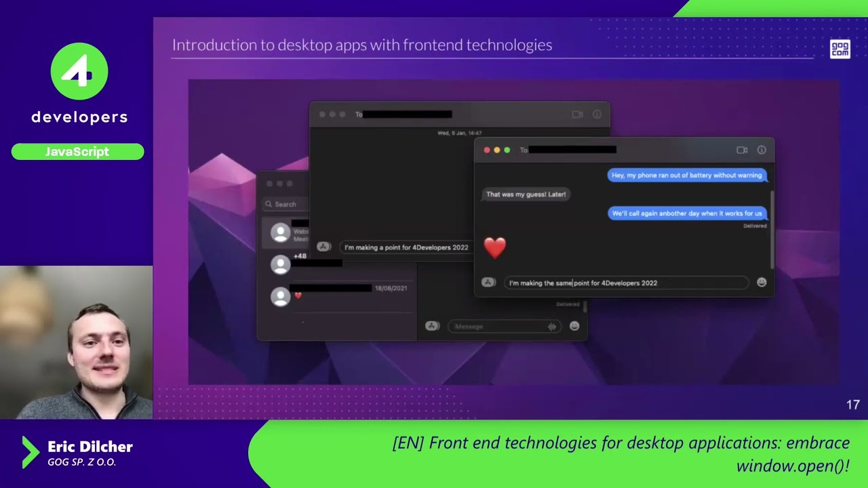Click the green arrow beside Eric Dilcher's name
Screen dimensions: 868x488
point(31,452)
